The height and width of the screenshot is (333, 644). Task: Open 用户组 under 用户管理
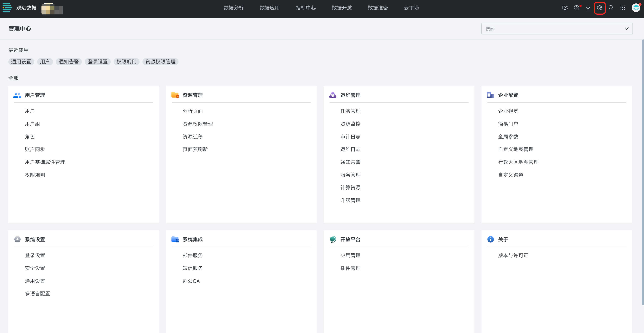[x=32, y=124]
